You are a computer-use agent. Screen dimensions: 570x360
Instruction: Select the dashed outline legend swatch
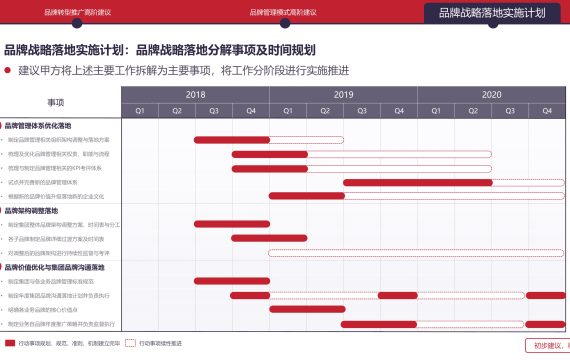tap(130, 343)
